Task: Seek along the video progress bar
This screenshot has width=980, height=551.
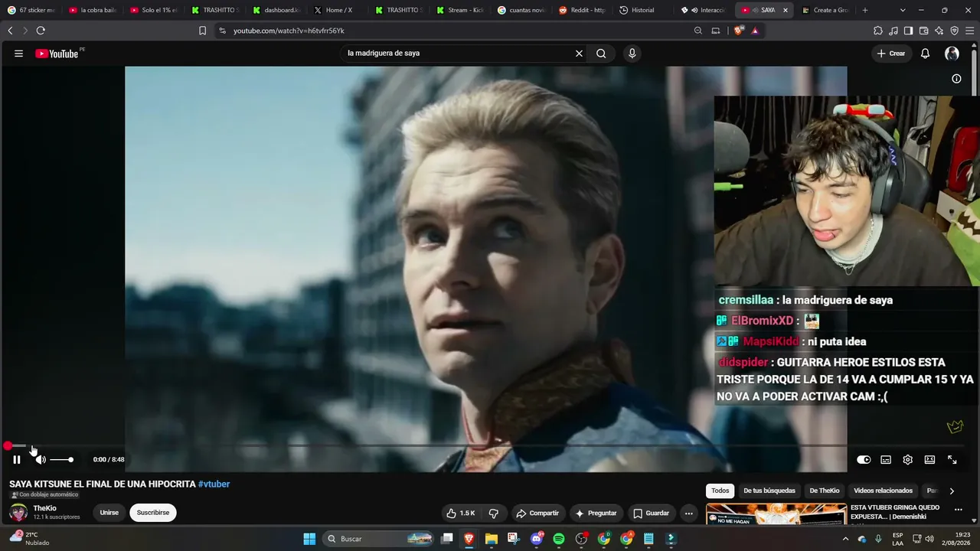Action: 486,445
